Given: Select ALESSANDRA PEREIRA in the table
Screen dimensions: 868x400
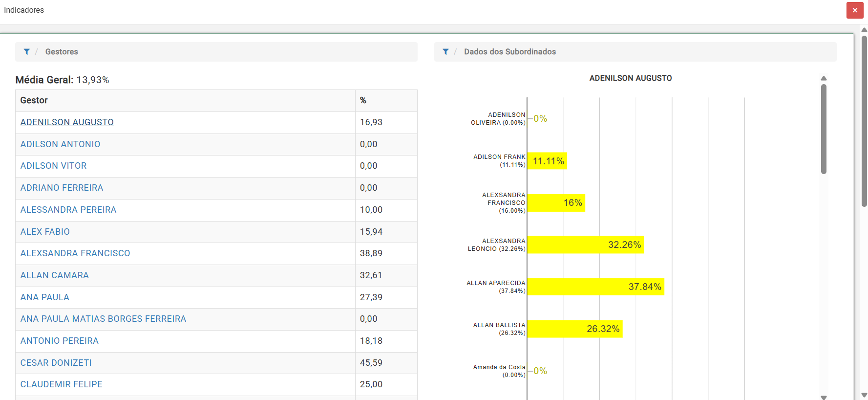Looking at the screenshot, I should pos(68,210).
